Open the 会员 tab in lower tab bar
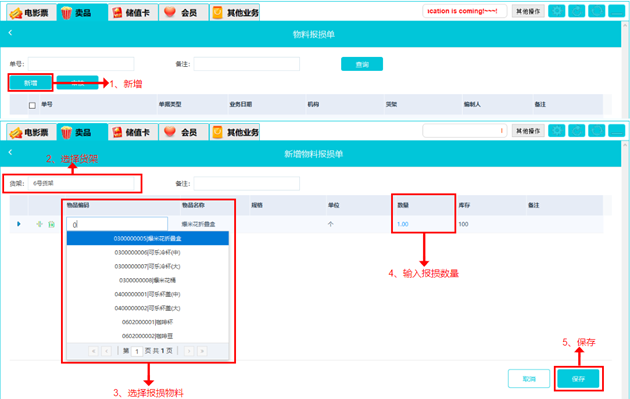Screen dimensions: 630x399 (x=184, y=132)
